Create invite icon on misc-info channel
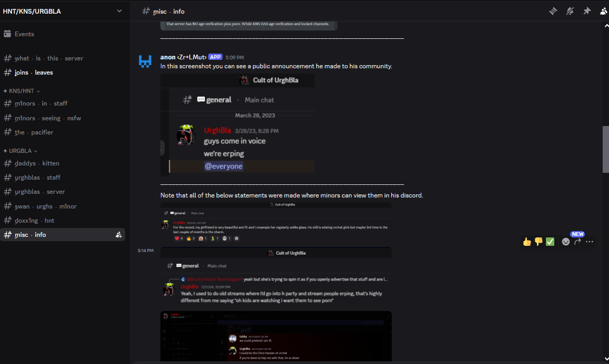This screenshot has height=364, width=609. point(118,235)
